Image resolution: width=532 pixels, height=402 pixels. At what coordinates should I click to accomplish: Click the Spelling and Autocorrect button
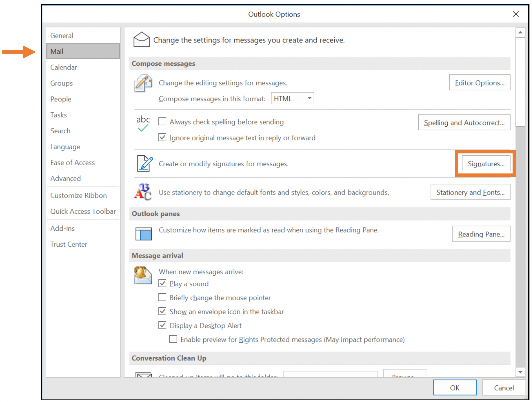[464, 123]
